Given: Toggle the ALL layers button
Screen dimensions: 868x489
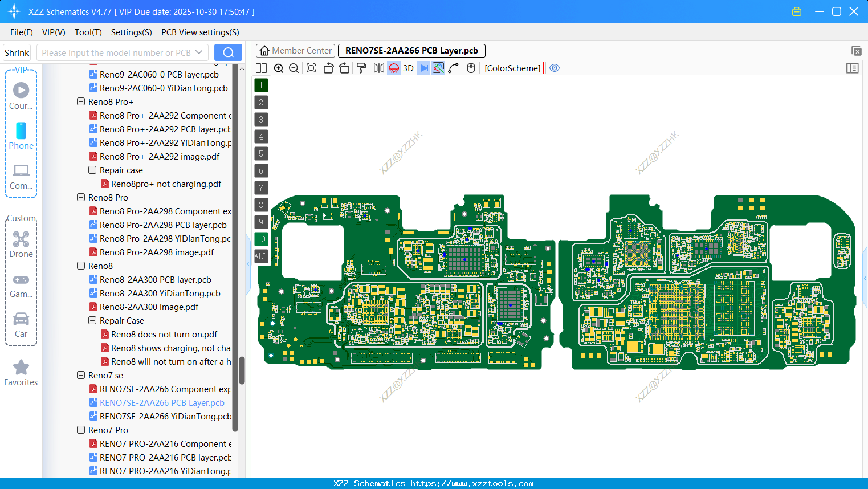Looking at the screenshot, I should click(x=261, y=256).
